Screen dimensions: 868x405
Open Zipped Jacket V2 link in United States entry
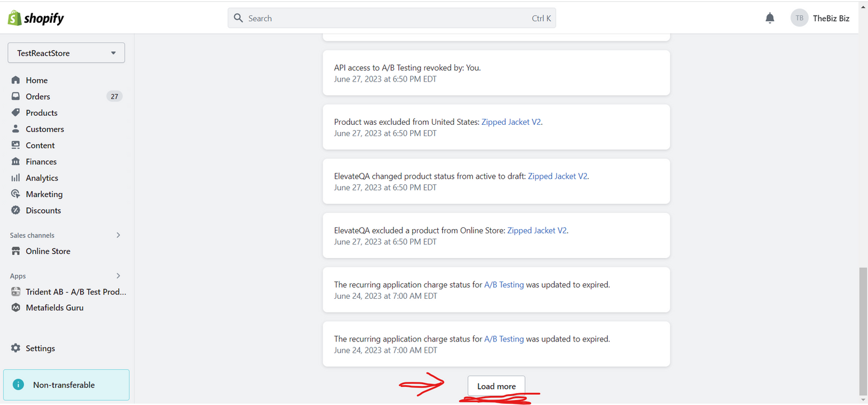pyautogui.click(x=511, y=122)
